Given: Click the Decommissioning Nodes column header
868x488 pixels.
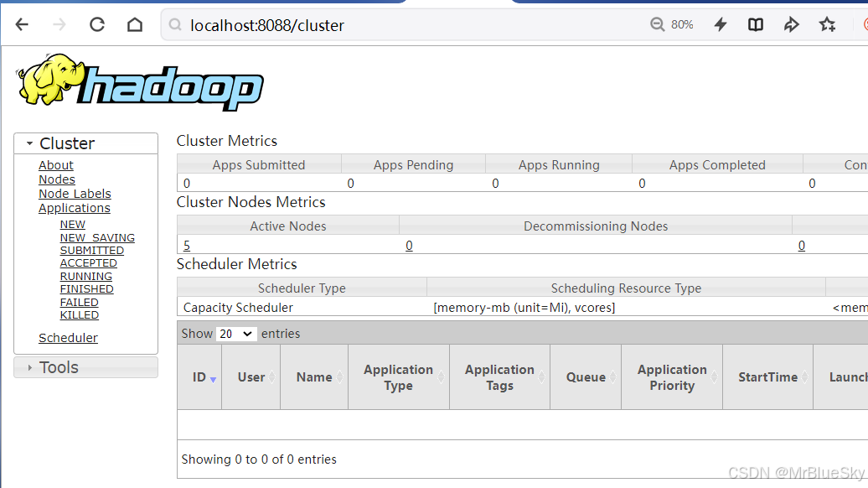Looking at the screenshot, I should pos(596,226).
